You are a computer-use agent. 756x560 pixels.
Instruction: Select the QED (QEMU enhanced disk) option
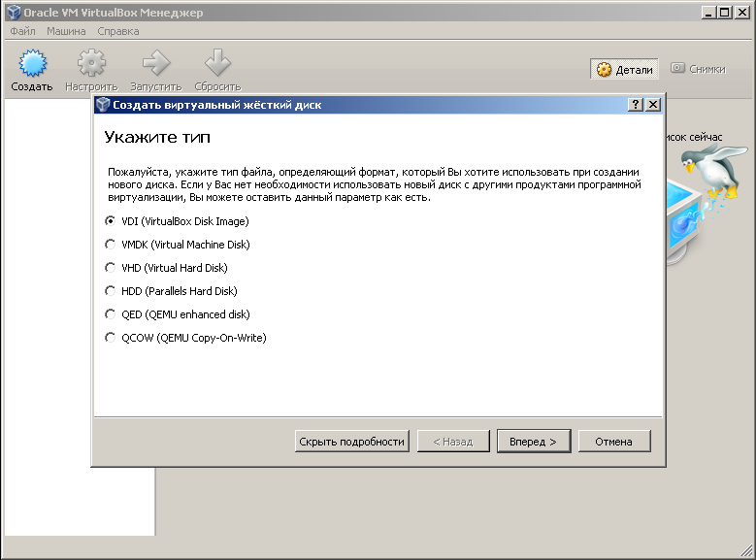pyautogui.click(x=177, y=314)
